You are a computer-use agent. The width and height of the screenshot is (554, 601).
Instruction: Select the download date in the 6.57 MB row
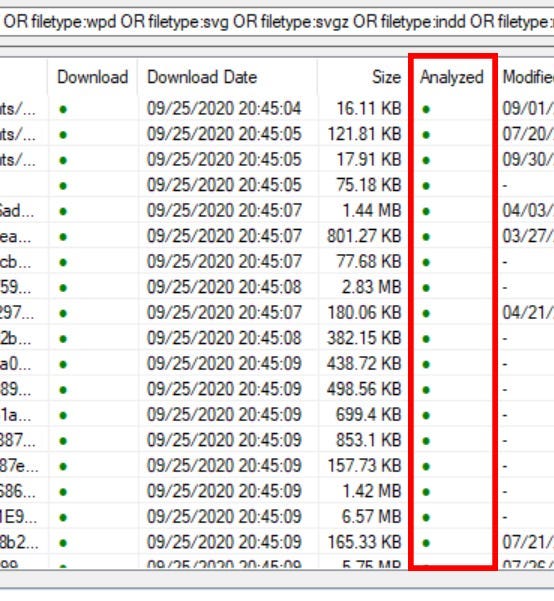224,517
